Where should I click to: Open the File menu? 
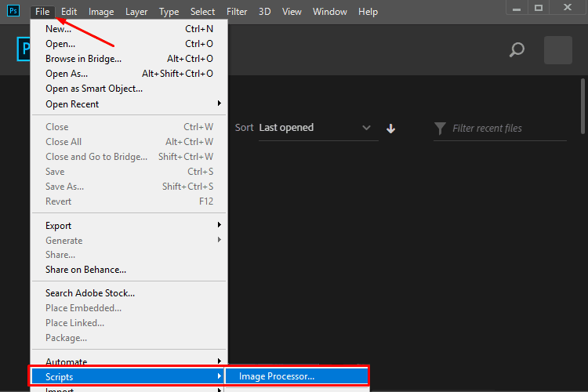(42, 12)
